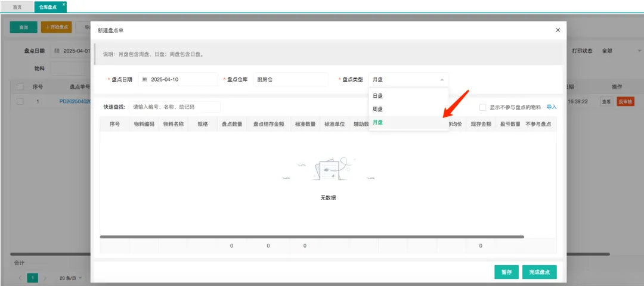644x286 pixels.
Task: Check the background table header select-all checkbox
Action: 20,87
